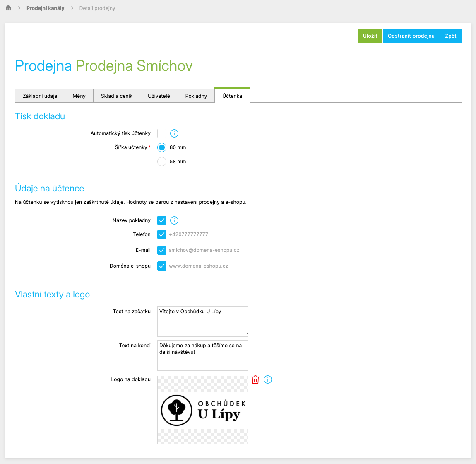The image size is (476, 464).
Task: Click the Údaje na účtence section heading
Action: (50, 188)
